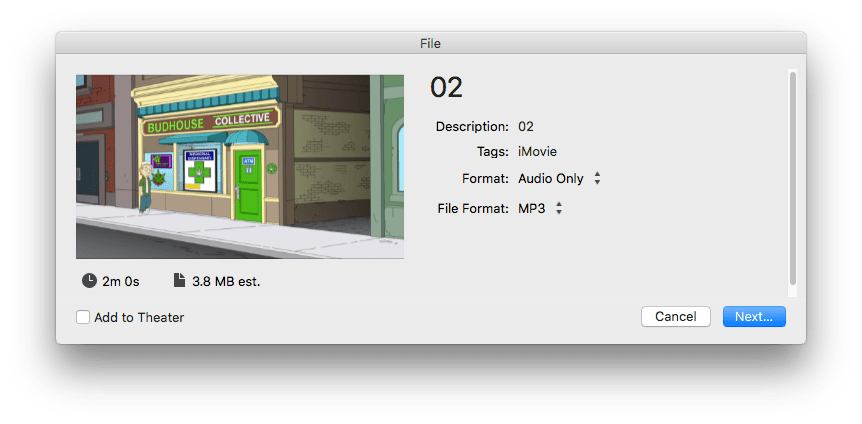
Task: Edit the Tags field containing iMovie
Action: (537, 152)
